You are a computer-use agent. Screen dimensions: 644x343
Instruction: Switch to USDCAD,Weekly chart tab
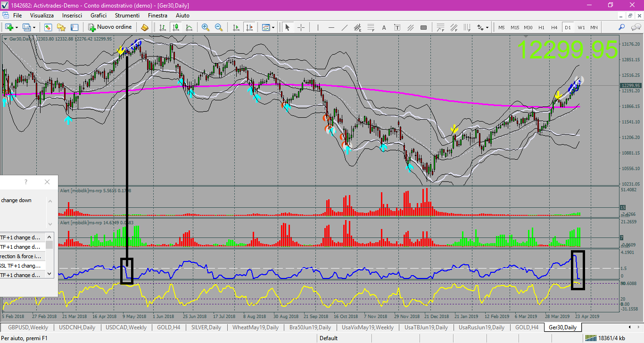(125, 327)
